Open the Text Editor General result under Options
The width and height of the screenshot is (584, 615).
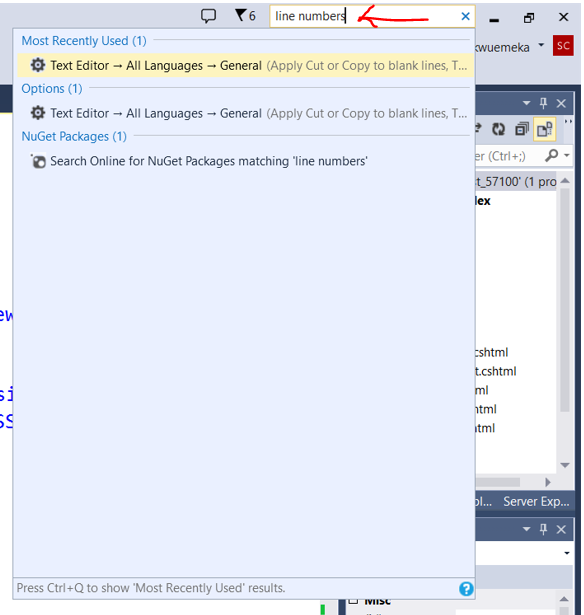pyautogui.click(x=245, y=113)
